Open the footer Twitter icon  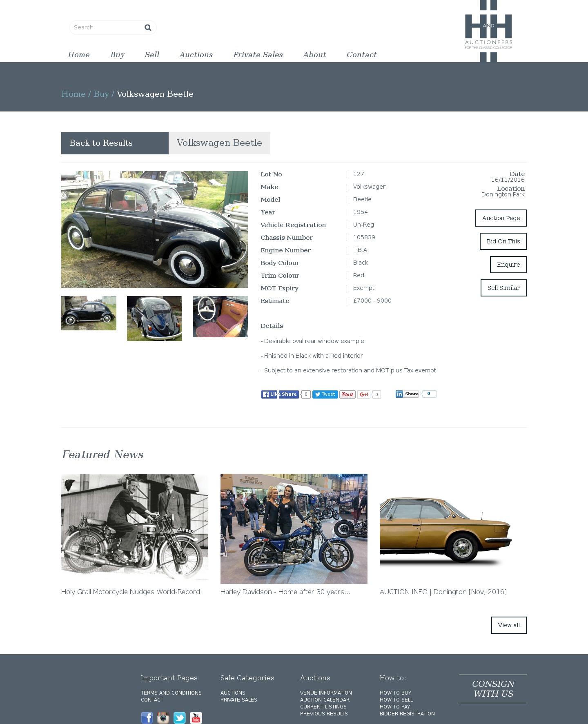(x=180, y=717)
